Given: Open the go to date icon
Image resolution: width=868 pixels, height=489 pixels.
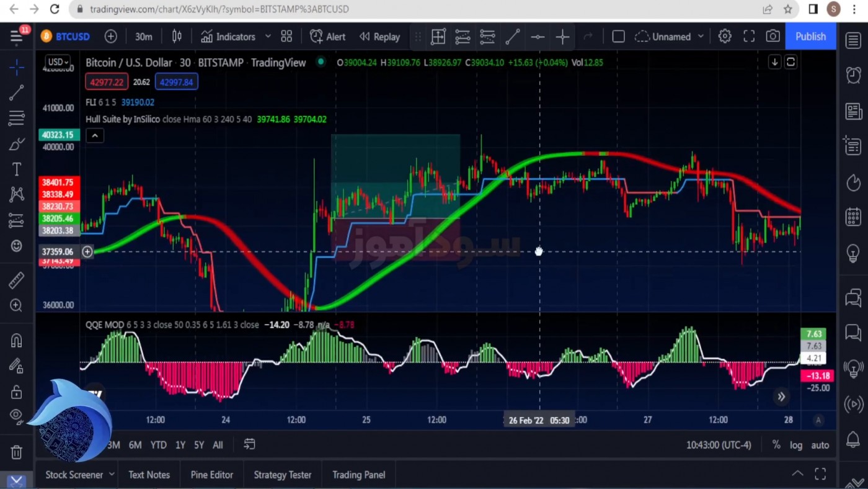Looking at the screenshot, I should (249, 444).
